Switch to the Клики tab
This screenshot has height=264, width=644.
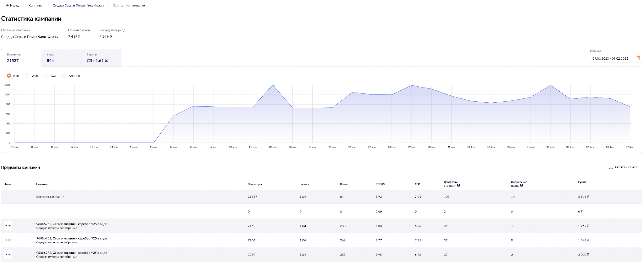point(61,58)
